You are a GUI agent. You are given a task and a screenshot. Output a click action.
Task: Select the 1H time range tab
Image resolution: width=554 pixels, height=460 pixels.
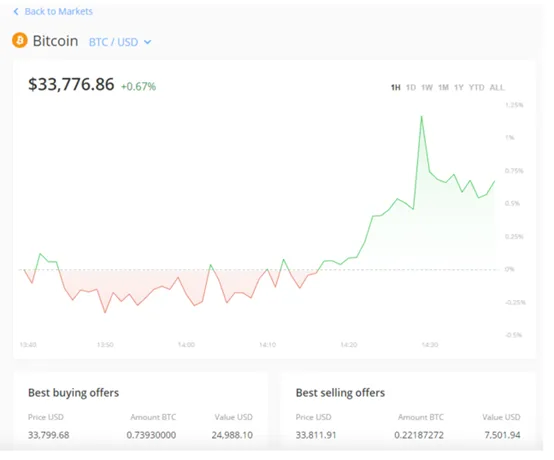[395, 87]
